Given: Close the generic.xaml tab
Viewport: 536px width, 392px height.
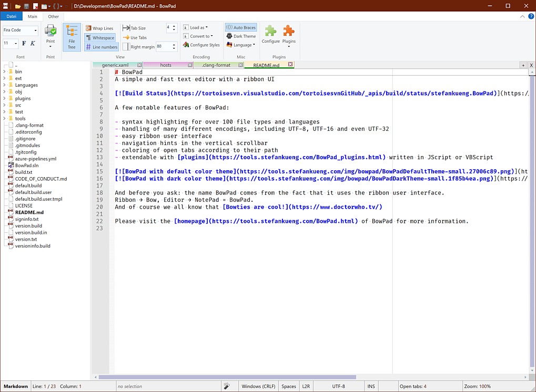Looking at the screenshot, I should 139,65.
